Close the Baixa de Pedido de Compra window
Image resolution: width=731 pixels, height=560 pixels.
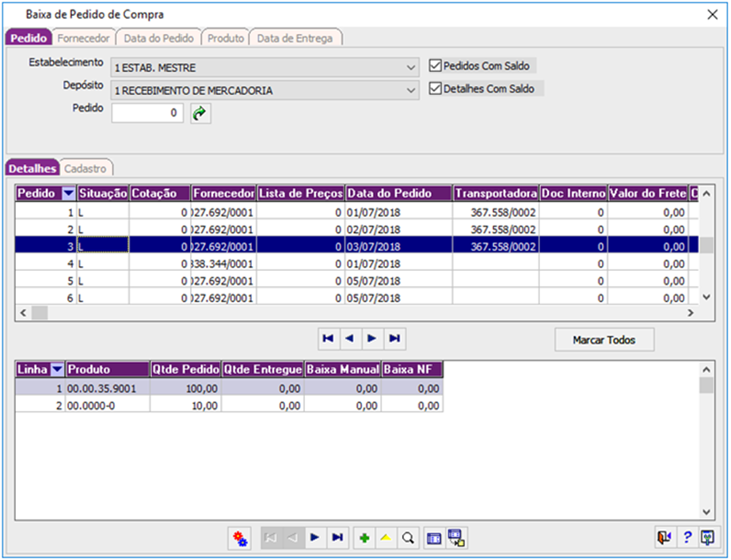click(712, 15)
